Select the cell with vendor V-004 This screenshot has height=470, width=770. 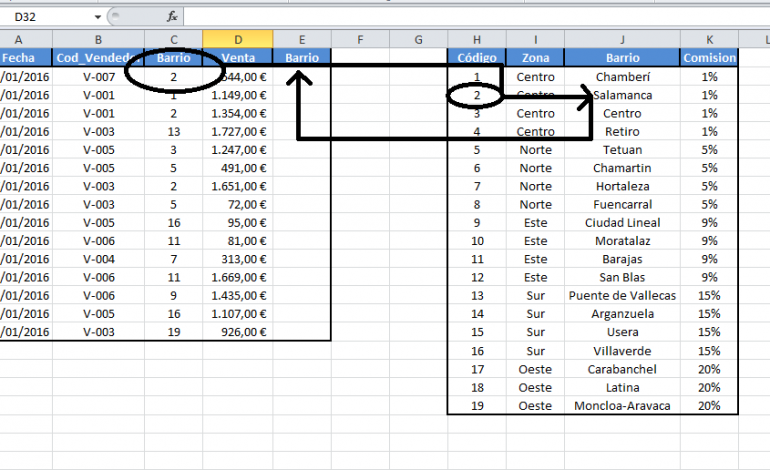click(x=99, y=259)
